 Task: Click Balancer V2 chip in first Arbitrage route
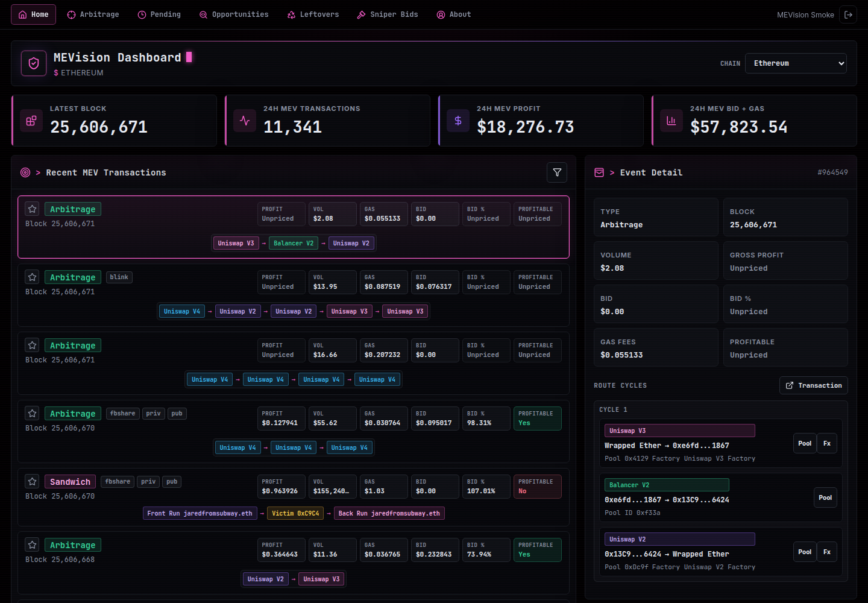tap(294, 243)
